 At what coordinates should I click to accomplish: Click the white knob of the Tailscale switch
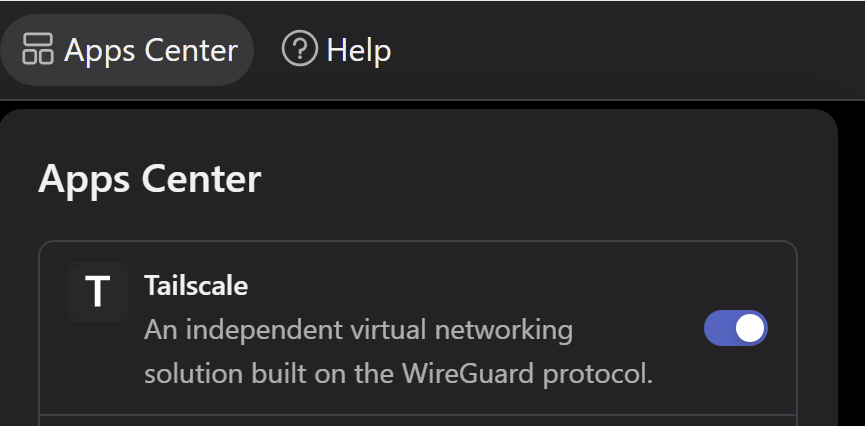point(750,328)
